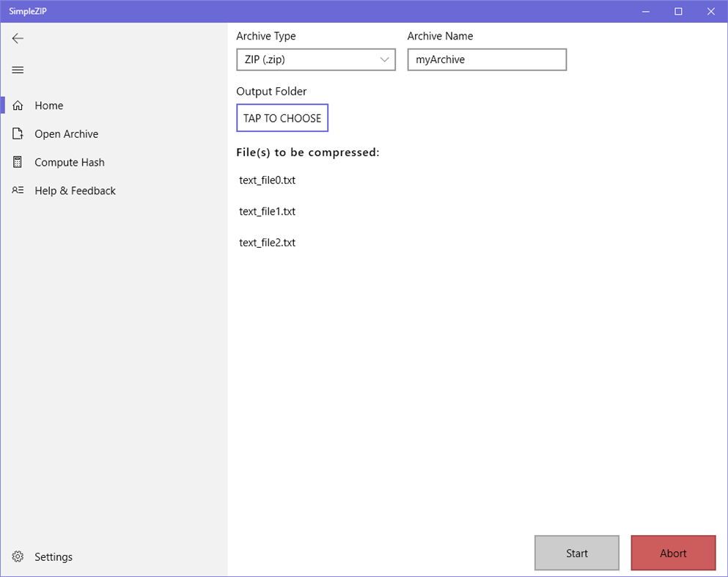Open Settings via the gear icon
728x577 pixels.
point(18,556)
